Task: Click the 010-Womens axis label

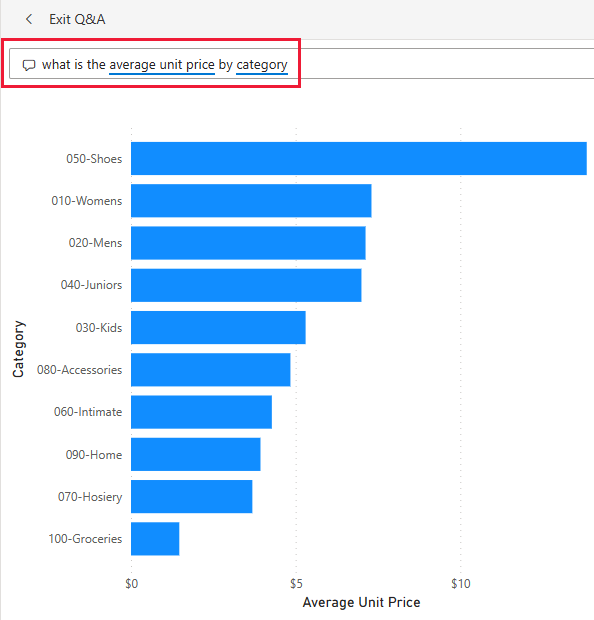Action: [87, 201]
